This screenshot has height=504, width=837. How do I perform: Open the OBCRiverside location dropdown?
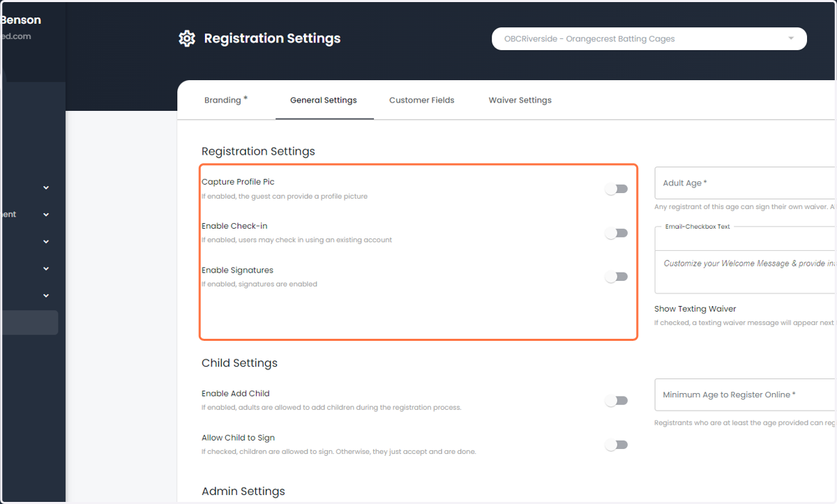click(x=649, y=39)
